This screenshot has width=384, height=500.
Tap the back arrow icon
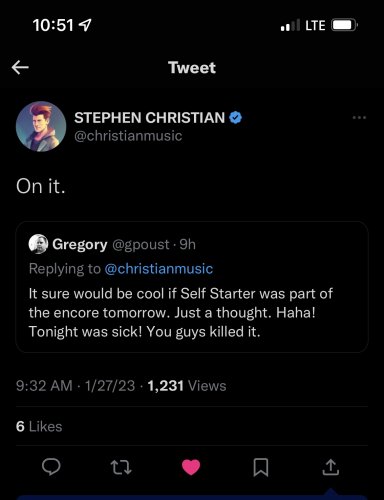tap(20, 68)
